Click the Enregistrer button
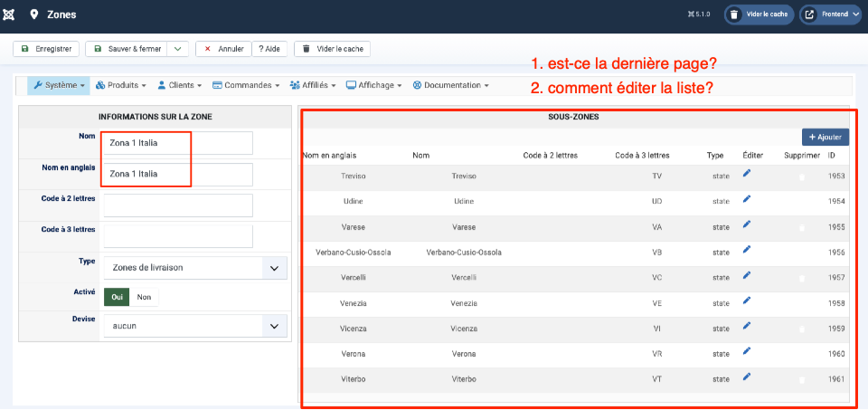The image size is (868, 410). tap(46, 49)
